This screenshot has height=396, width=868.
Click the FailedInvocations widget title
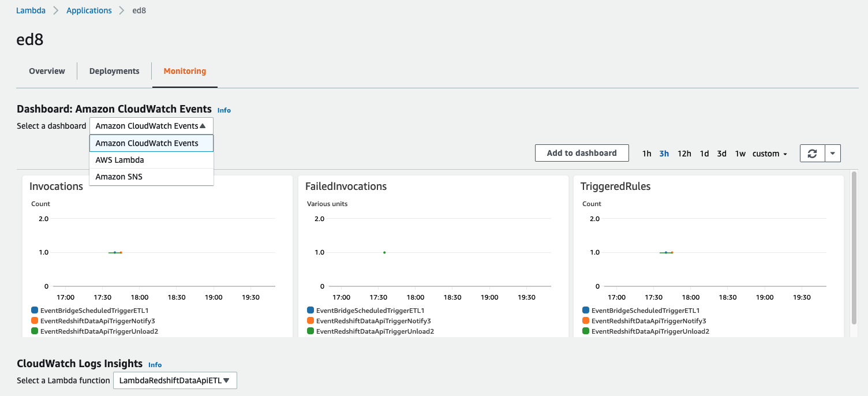coord(346,186)
